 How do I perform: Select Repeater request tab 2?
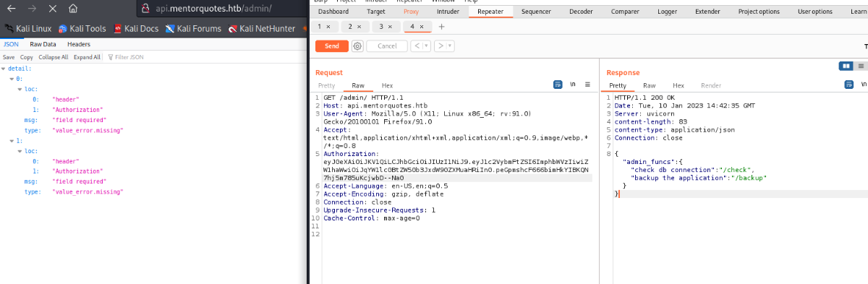tap(354, 26)
